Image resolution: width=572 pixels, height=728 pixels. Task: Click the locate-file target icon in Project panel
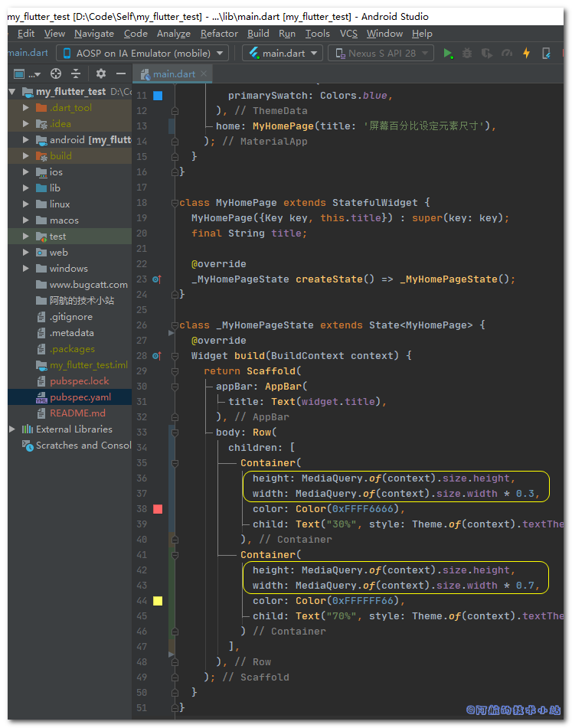pyautogui.click(x=55, y=73)
